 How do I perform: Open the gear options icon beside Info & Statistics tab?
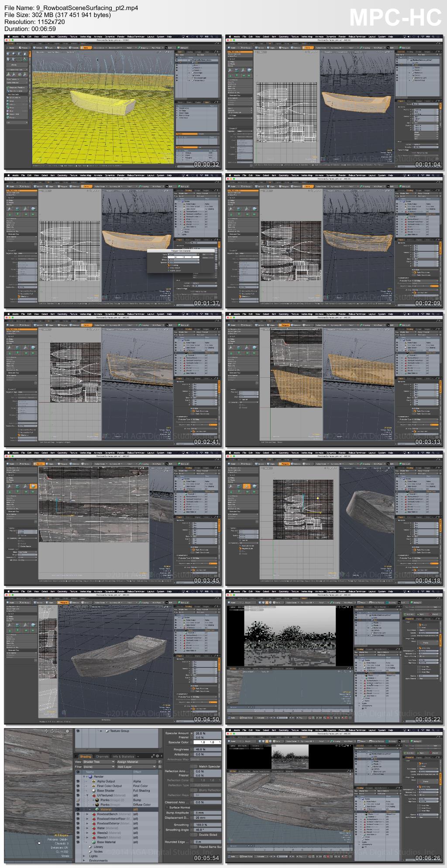pyautogui.click(x=157, y=756)
